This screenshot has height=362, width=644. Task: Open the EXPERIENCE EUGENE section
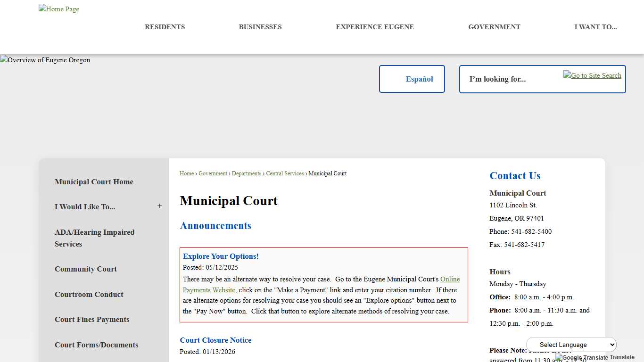374,27
